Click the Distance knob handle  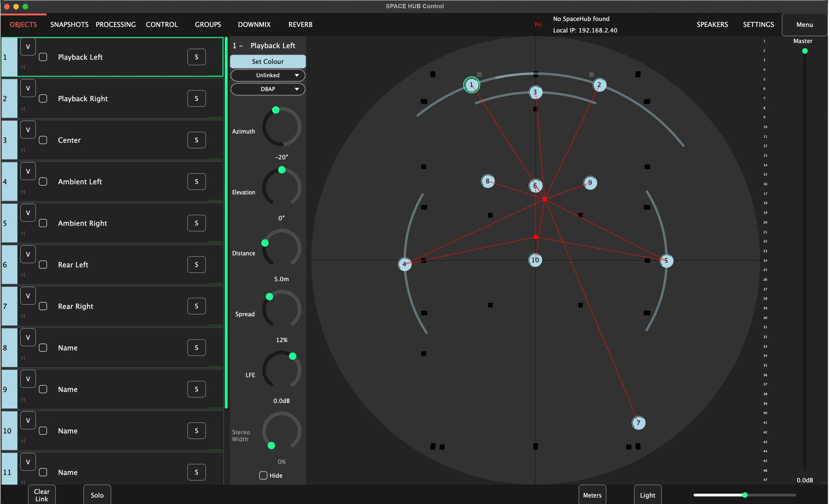[x=265, y=243]
